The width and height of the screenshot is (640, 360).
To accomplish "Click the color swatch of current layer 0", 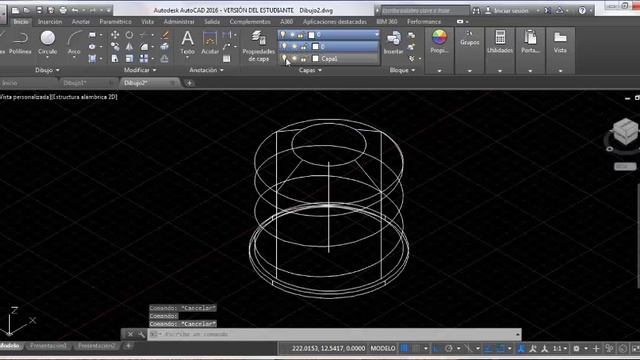I will (311, 35).
